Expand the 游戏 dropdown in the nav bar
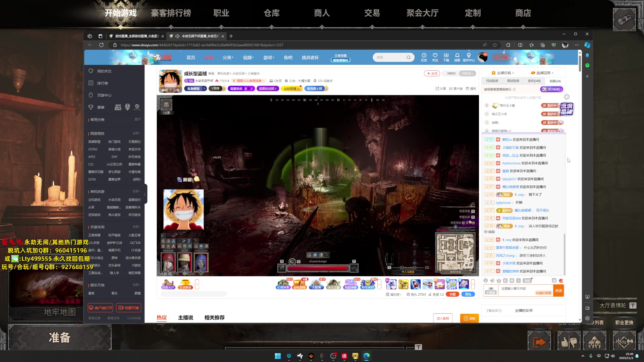 (269, 58)
